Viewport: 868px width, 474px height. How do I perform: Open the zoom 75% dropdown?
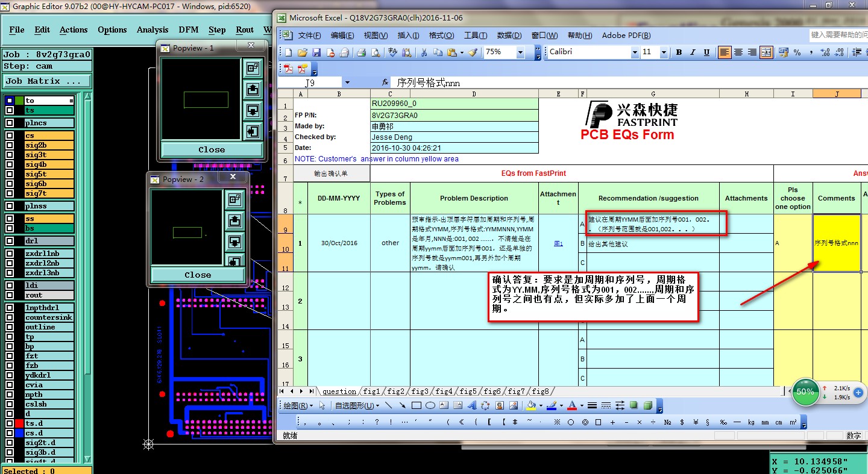[520, 52]
